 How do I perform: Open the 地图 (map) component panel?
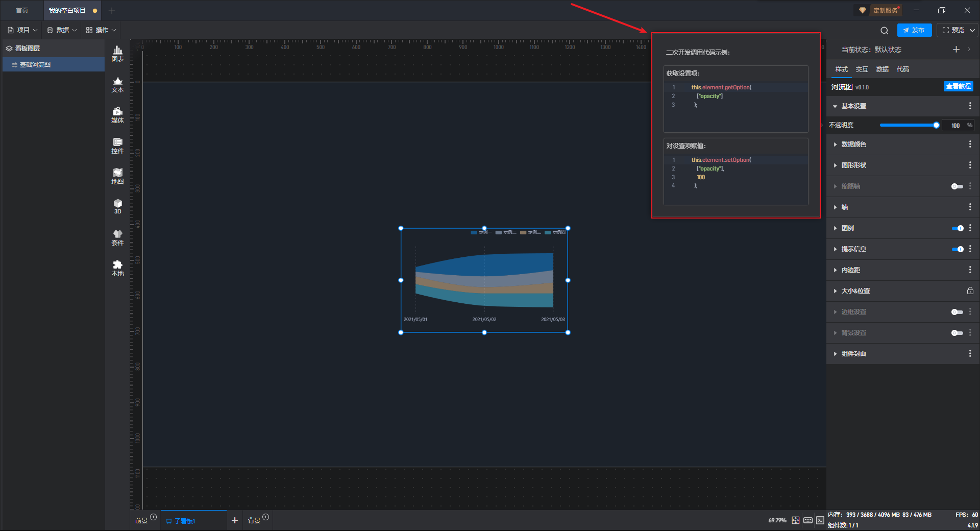(117, 176)
